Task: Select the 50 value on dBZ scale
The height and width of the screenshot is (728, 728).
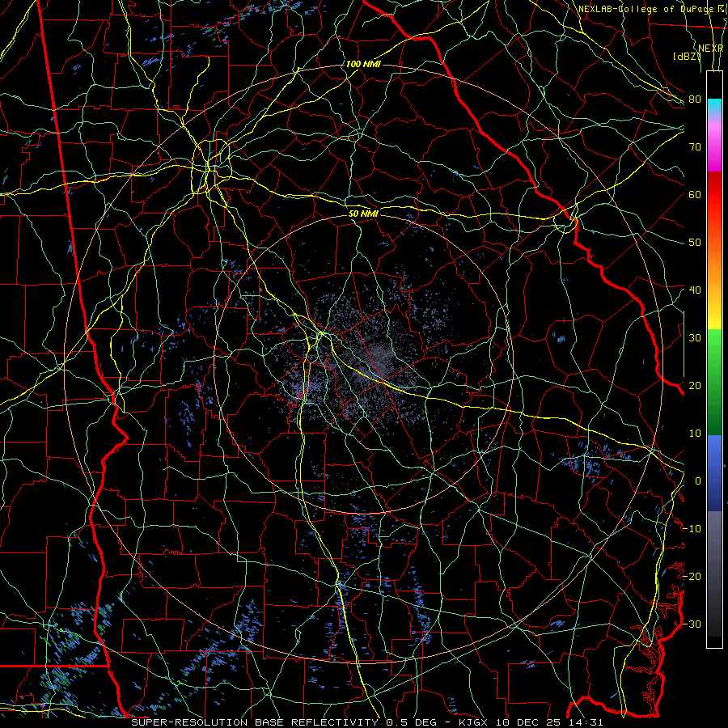Action: pyautogui.click(x=695, y=243)
